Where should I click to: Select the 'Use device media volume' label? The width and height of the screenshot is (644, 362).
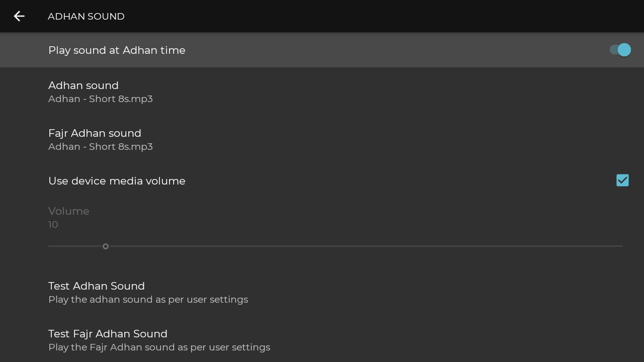tap(117, 181)
